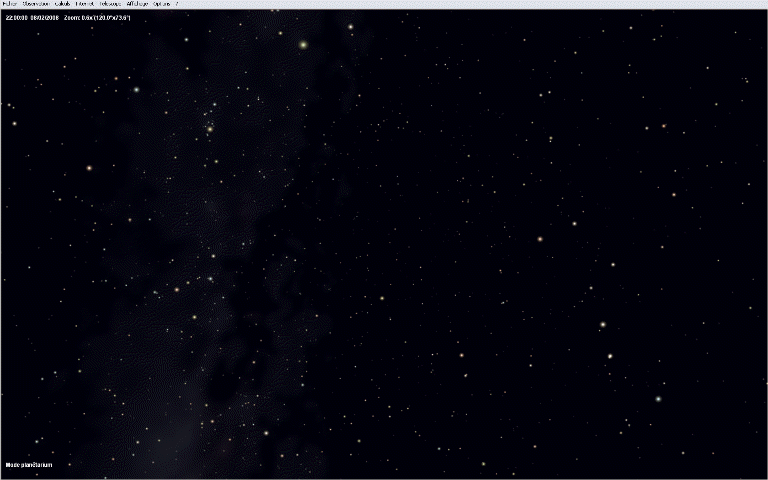Open the Affichage menu
The image size is (768, 480).
tap(137, 4)
